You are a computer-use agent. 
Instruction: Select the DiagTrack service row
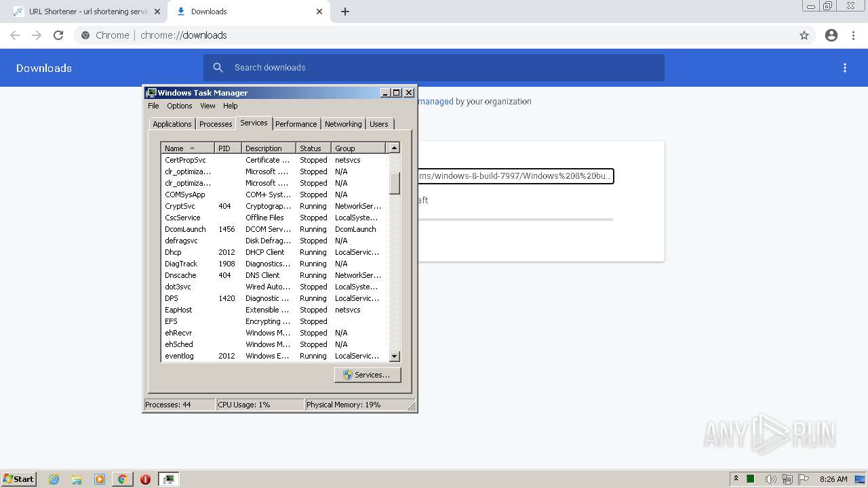click(275, 264)
